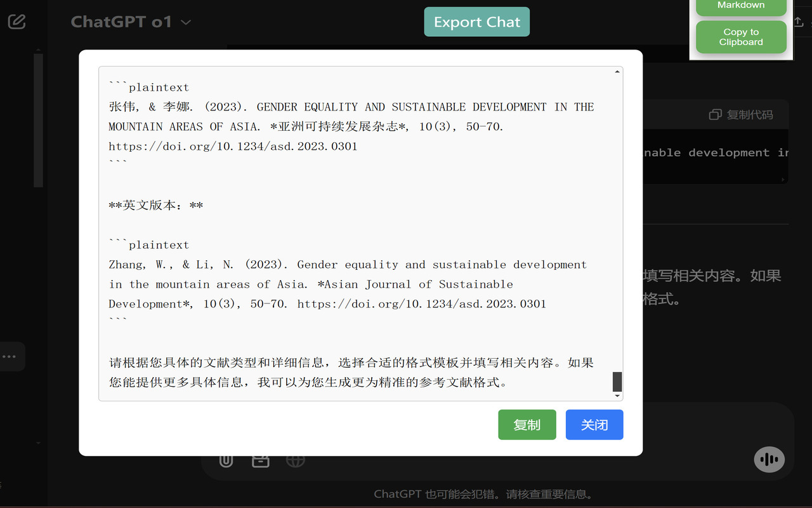Click the voice mode waveform icon
Screen dimensions: 812x508
[769, 460]
